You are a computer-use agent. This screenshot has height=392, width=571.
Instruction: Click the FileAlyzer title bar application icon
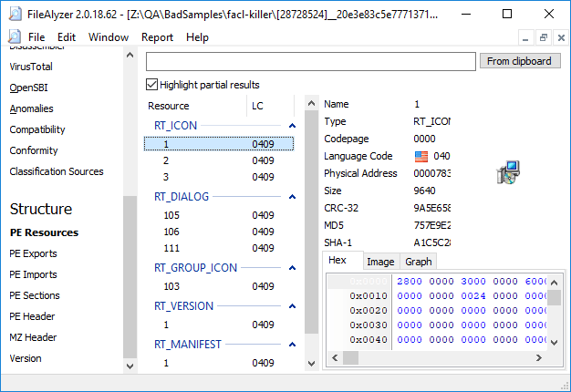point(15,15)
